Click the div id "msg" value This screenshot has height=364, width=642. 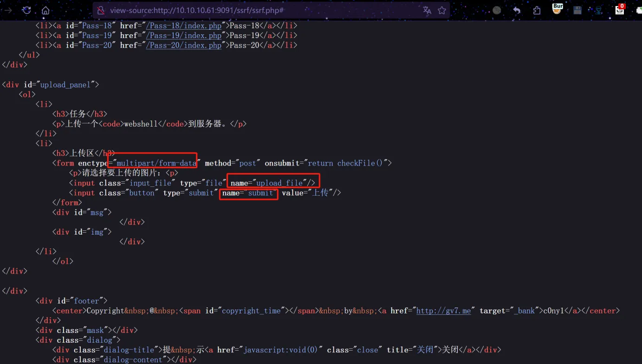tap(97, 212)
